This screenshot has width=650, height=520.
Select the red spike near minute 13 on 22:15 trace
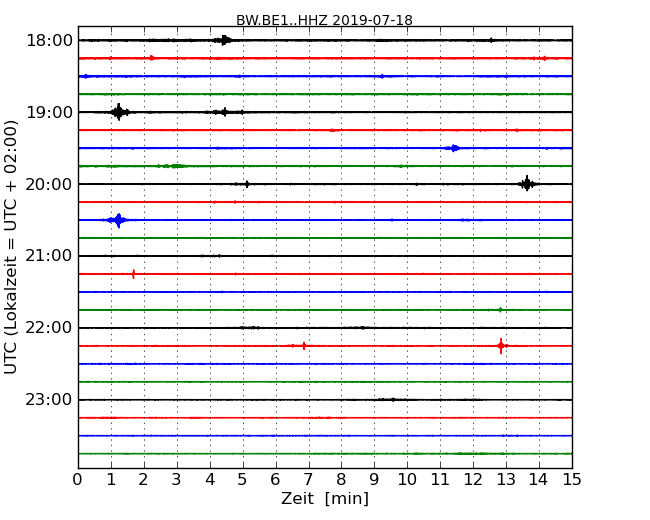point(501,345)
